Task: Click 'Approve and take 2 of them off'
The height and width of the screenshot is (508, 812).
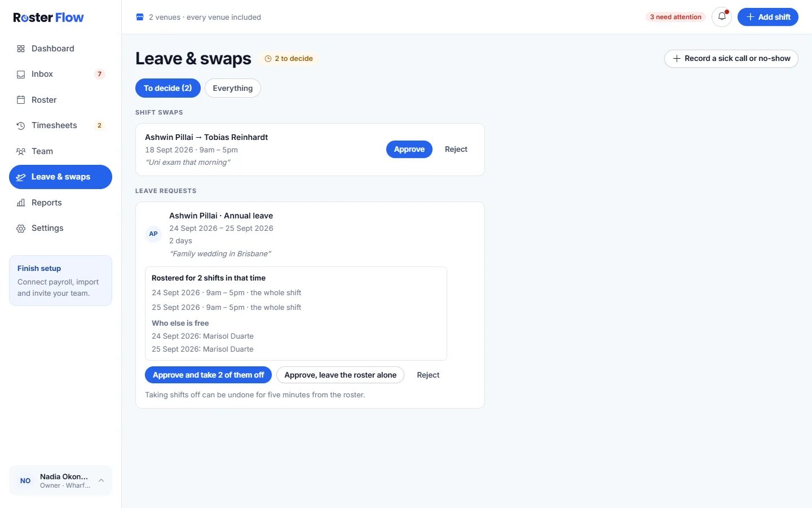Action: [208, 375]
